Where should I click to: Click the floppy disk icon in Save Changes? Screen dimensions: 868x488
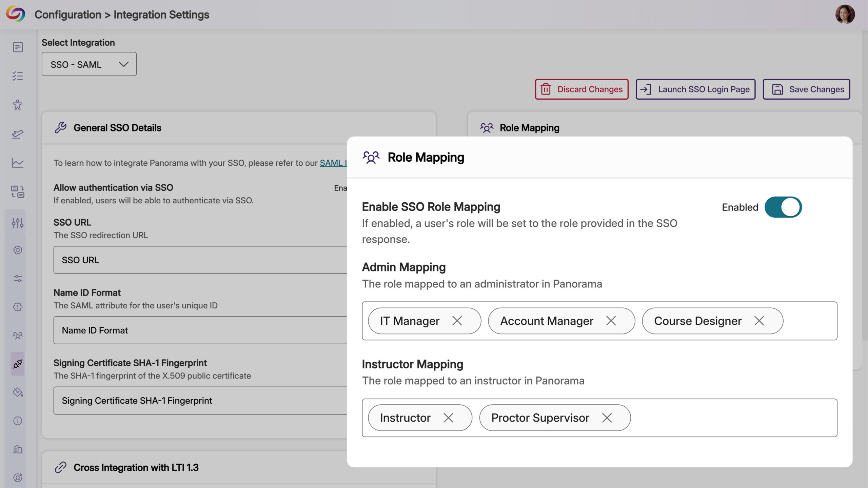pos(777,89)
